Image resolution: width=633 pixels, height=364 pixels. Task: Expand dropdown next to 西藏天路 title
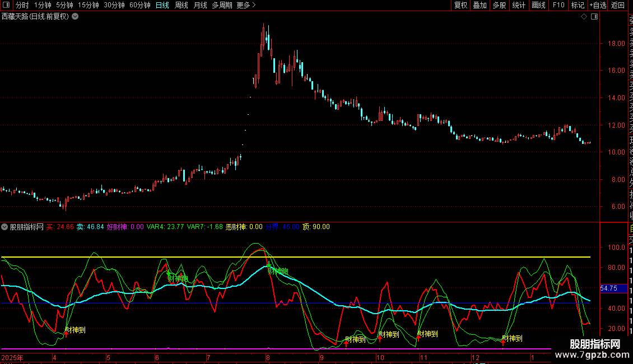click(x=75, y=16)
